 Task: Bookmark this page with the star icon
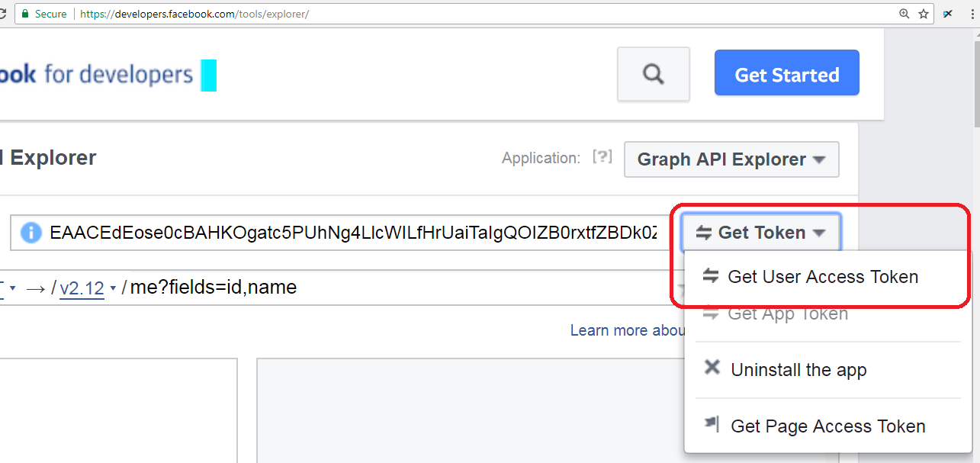tap(924, 14)
